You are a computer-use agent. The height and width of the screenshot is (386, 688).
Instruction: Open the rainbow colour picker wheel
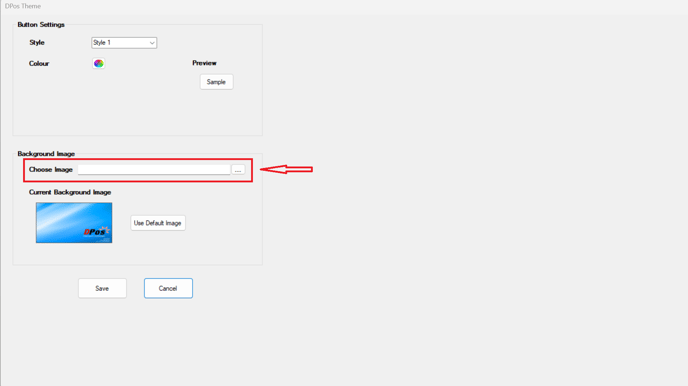click(98, 64)
